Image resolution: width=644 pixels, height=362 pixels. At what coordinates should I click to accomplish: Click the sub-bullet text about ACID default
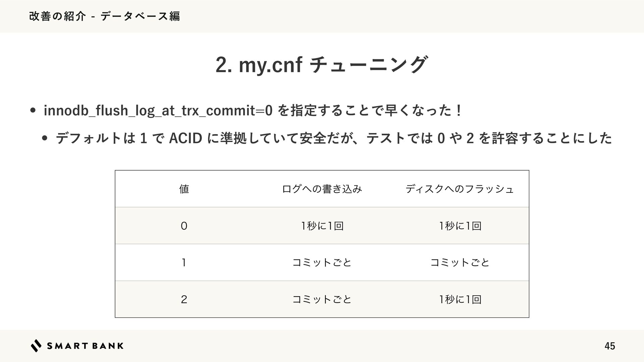coord(333,138)
